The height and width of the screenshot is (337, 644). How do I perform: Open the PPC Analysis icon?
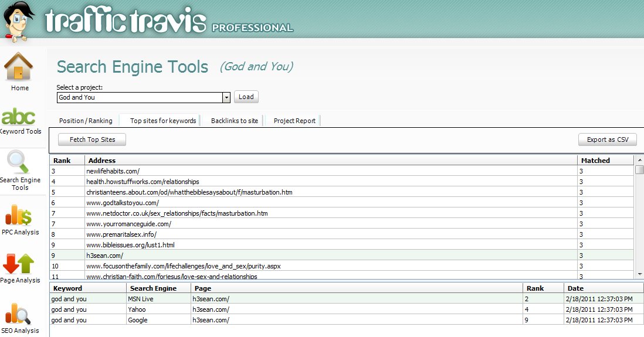pos(19,215)
